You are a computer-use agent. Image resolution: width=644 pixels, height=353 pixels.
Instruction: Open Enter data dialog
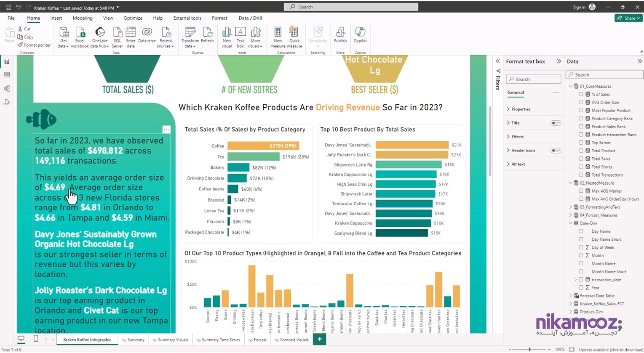coord(131,37)
